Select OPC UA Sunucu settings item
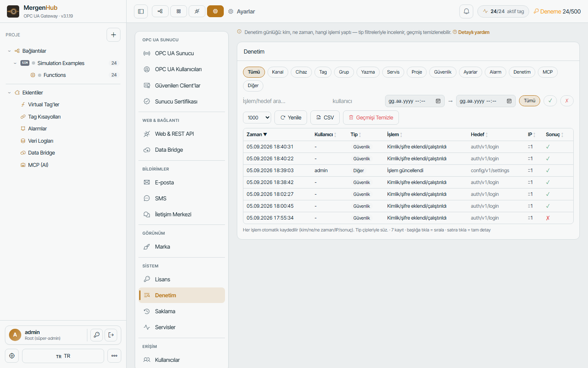This screenshot has width=588, height=368. (x=182, y=53)
